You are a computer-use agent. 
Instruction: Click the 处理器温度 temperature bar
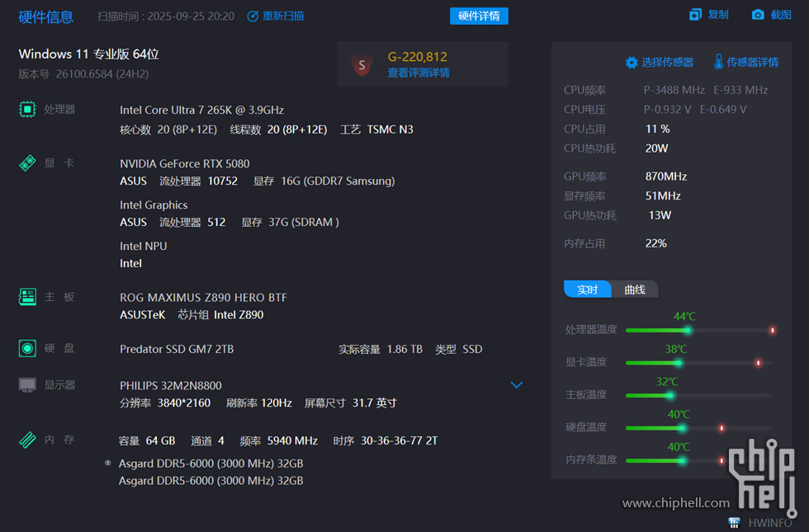point(700,331)
